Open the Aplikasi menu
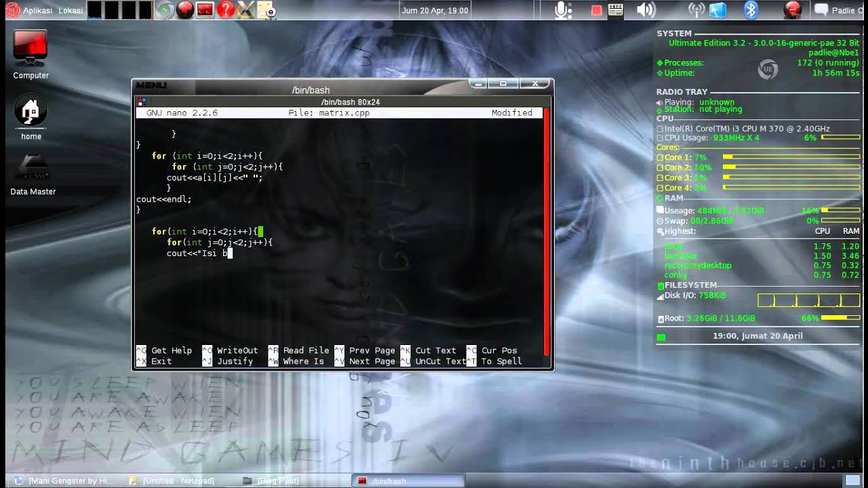 pos(37,10)
